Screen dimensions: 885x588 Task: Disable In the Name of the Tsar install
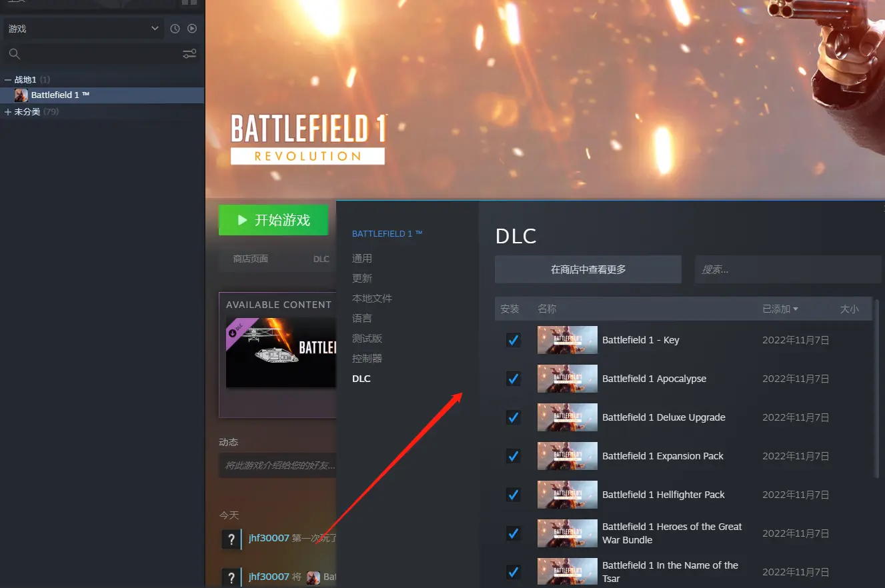[514, 572]
